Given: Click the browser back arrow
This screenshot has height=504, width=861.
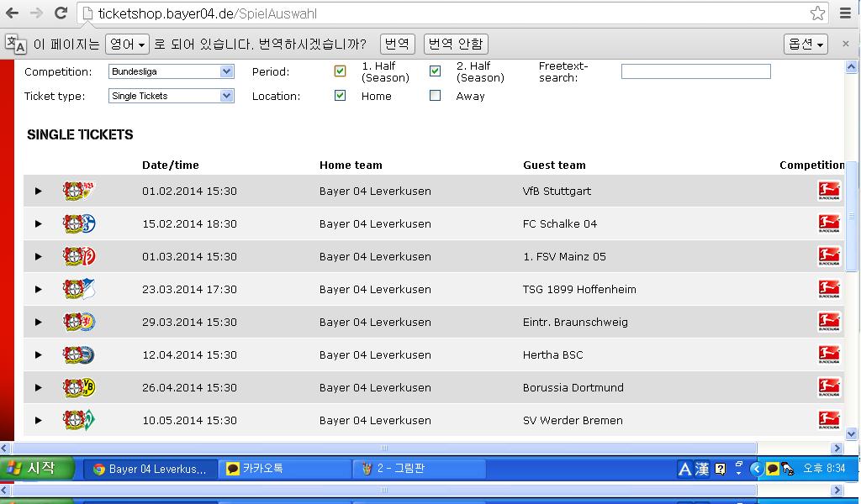Looking at the screenshot, I should point(12,13).
